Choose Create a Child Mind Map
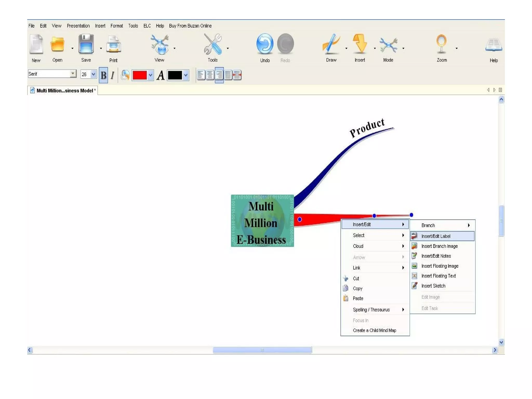The width and height of the screenshot is (532, 399). click(374, 330)
